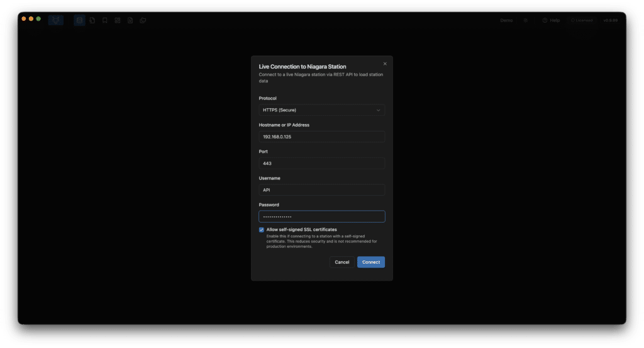Image resolution: width=644 pixels, height=348 pixels.
Task: Select the database stack icon in the toolbar
Action: pos(79,20)
